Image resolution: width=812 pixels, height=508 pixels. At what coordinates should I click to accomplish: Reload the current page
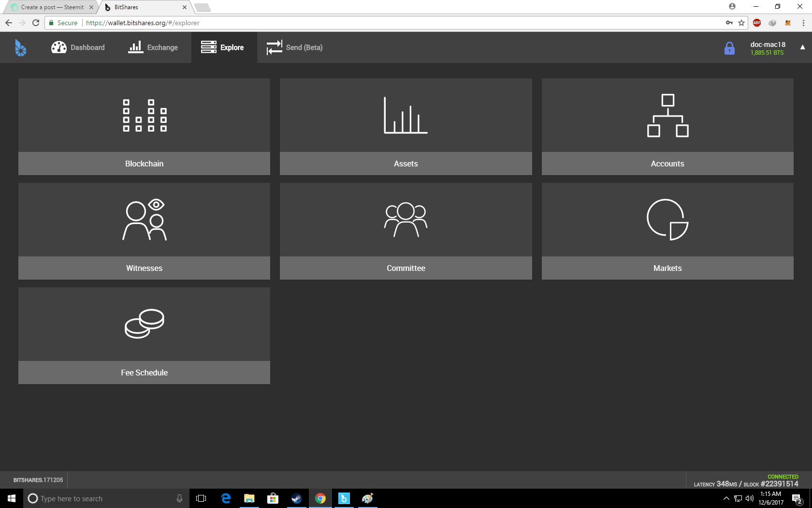[x=36, y=23]
